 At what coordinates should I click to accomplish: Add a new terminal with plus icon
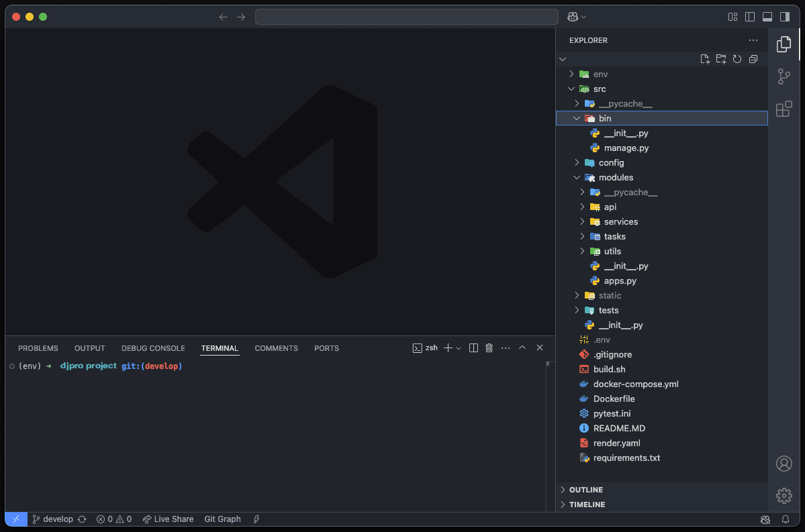point(448,348)
